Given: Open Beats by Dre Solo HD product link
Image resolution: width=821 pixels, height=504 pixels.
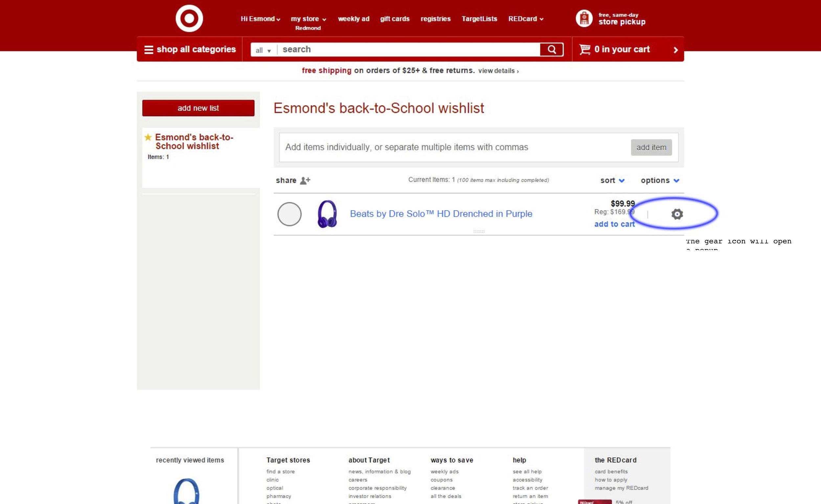Looking at the screenshot, I should click(x=441, y=214).
